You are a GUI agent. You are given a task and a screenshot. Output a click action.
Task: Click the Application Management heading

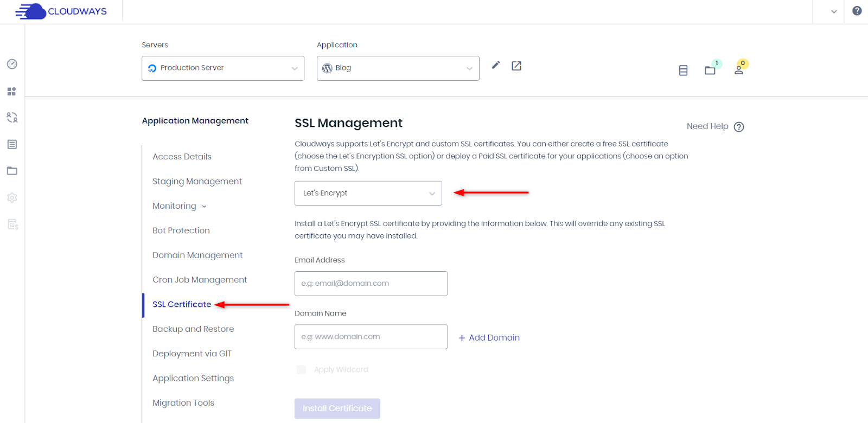[x=195, y=121]
